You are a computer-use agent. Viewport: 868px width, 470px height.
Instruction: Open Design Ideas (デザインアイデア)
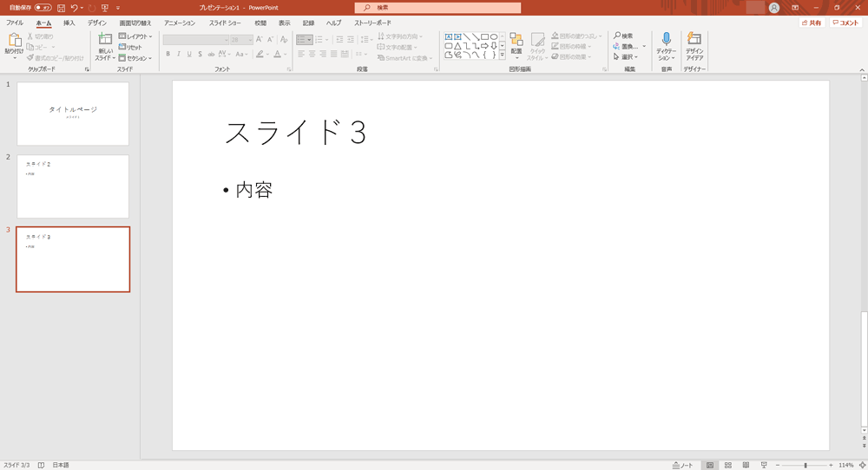pyautogui.click(x=694, y=47)
